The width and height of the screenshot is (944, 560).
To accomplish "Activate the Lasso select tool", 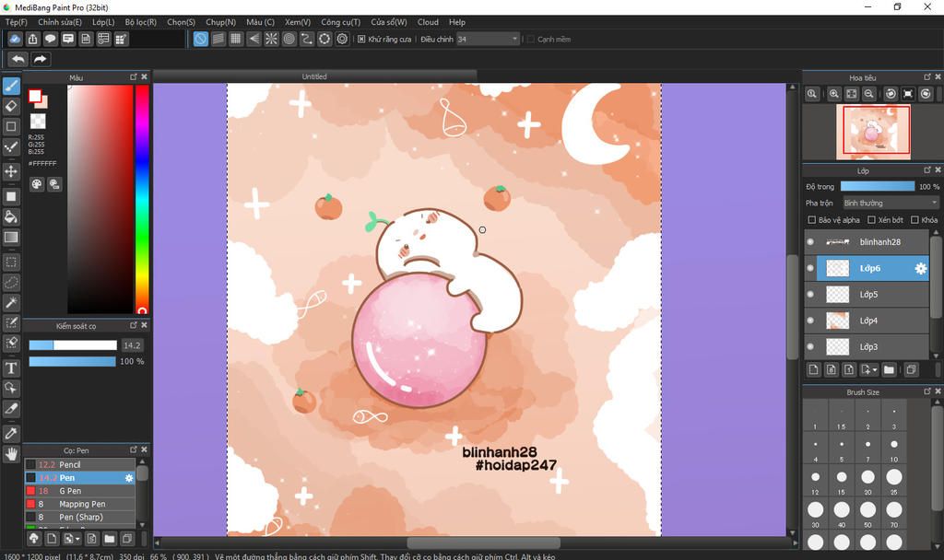I will point(11,283).
